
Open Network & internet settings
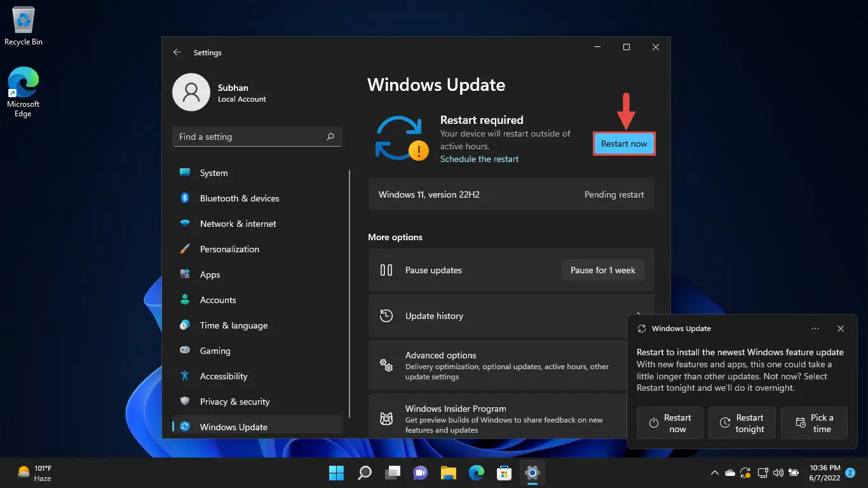tap(257, 224)
